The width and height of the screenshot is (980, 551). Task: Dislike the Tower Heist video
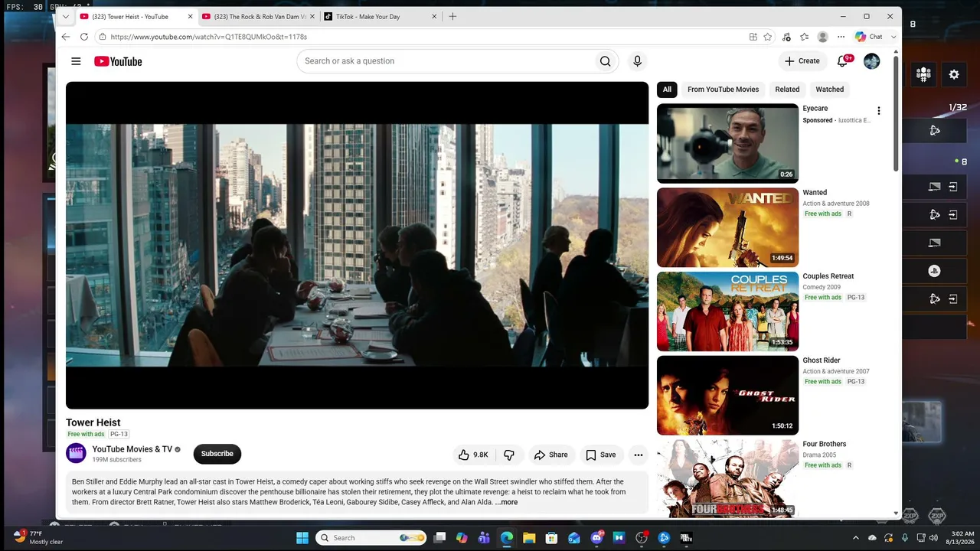509,455
